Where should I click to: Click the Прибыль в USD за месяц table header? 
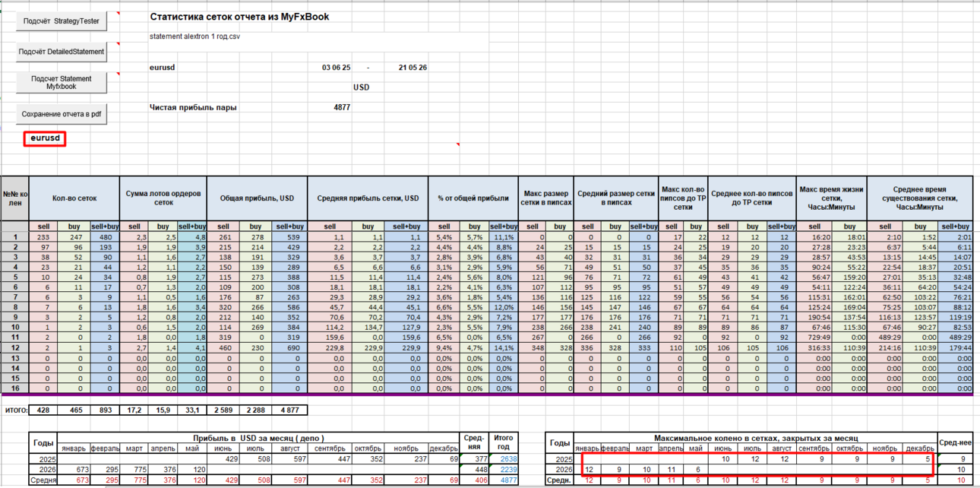(x=260, y=438)
